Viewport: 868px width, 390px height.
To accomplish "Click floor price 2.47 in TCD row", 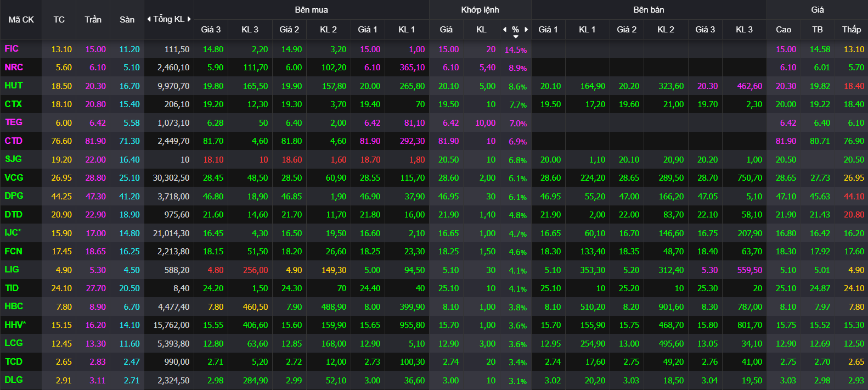I will [131, 362].
